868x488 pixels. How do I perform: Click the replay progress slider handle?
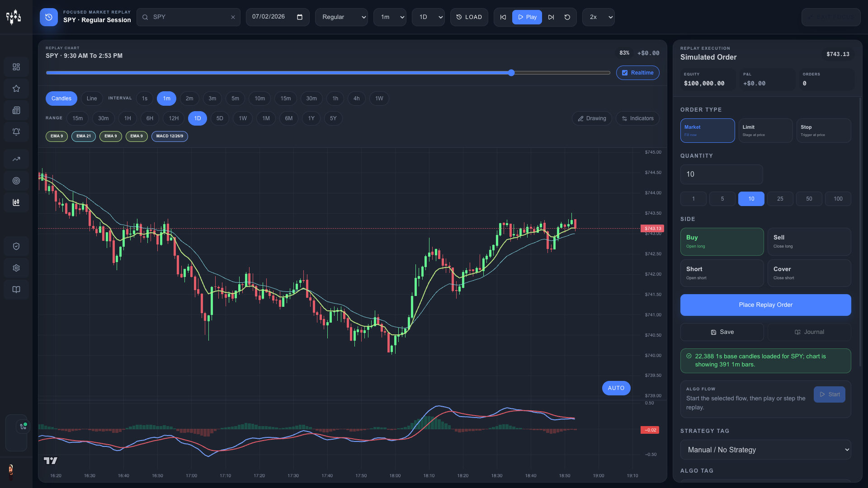tap(511, 73)
